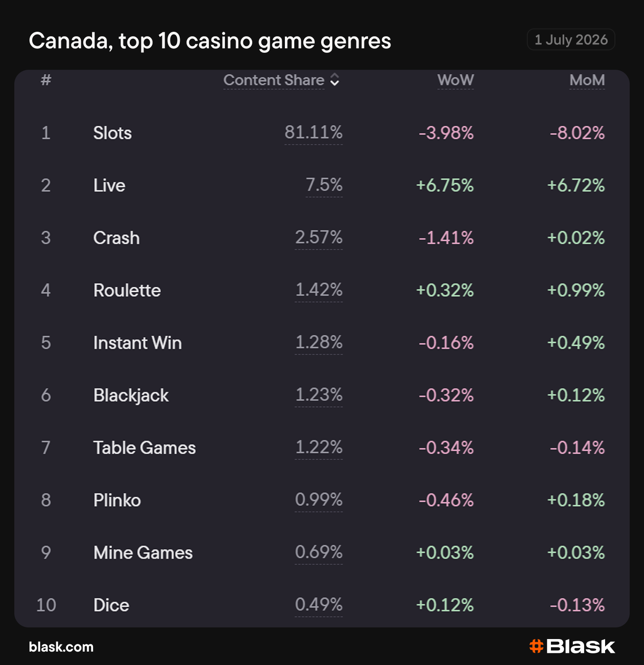Click the orange Blask hashtag logo icon
This screenshot has width=644, height=665.
click(x=536, y=646)
